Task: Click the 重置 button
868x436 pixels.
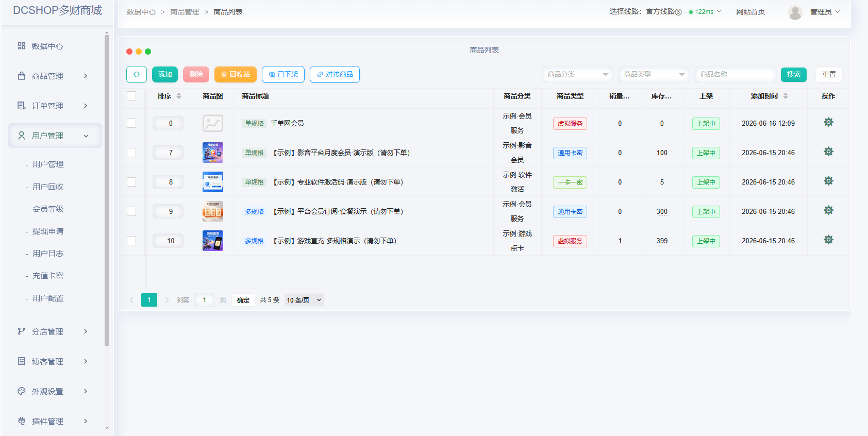Action: [x=829, y=75]
